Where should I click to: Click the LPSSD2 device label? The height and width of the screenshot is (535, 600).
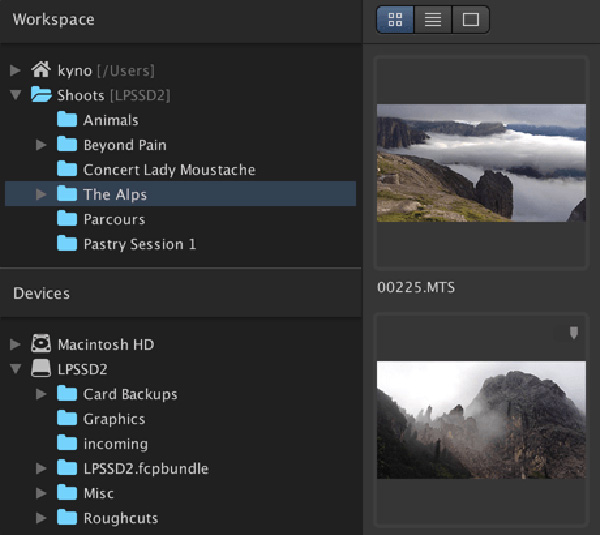point(82,369)
